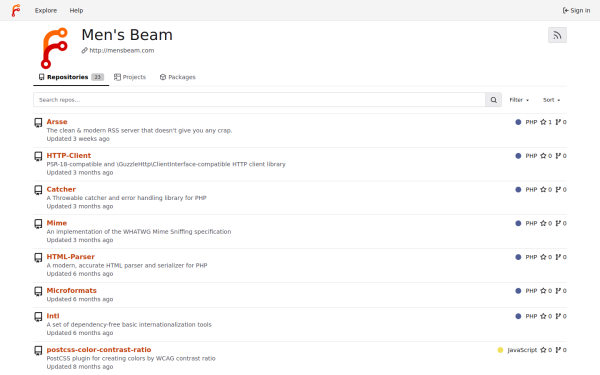Image resolution: width=600 pixels, height=375 pixels.
Task: Open the HTML-Parser repository
Action: [x=70, y=256]
